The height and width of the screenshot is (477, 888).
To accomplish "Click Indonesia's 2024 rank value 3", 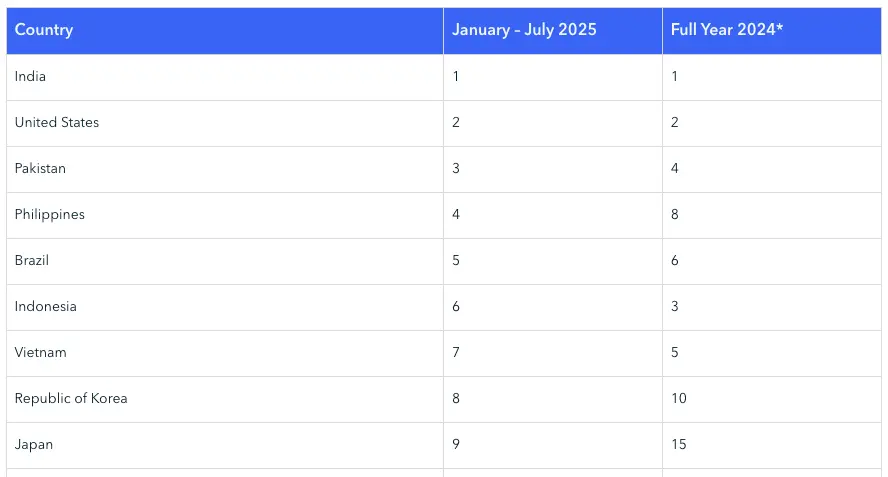I will [772, 307].
